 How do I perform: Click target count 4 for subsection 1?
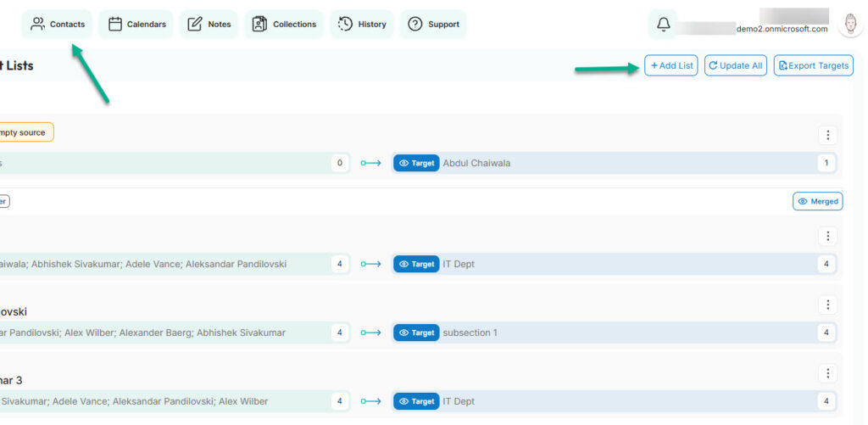[826, 333]
